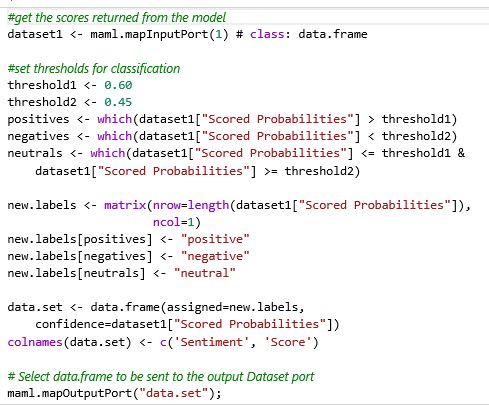This screenshot has height=405, width=489.
Task: Click the comment '#get the scores returned from the model'
Action: coord(117,18)
